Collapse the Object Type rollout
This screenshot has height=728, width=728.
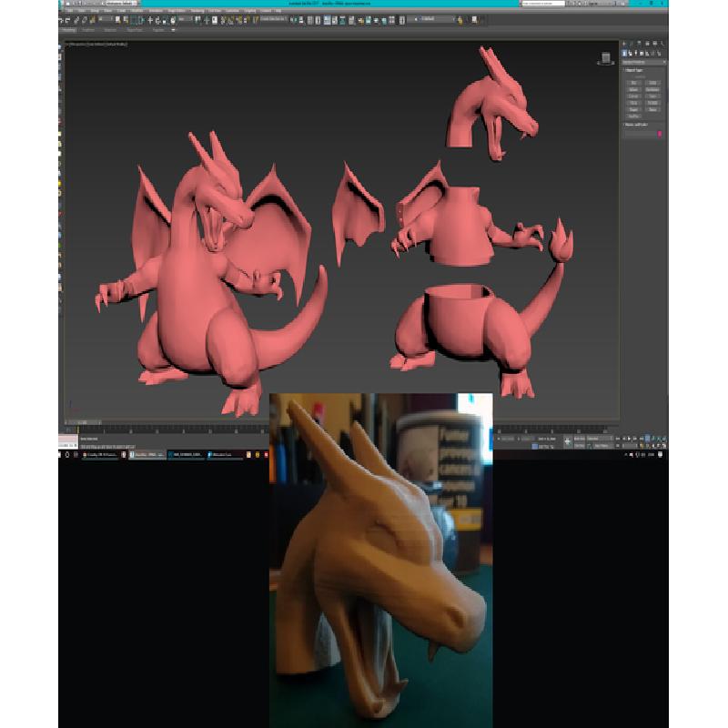[633, 70]
